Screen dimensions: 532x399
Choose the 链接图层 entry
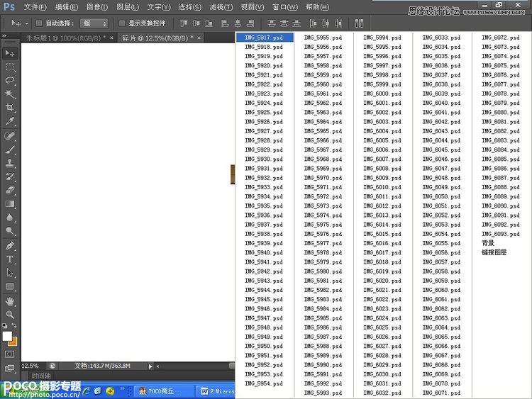click(494, 252)
